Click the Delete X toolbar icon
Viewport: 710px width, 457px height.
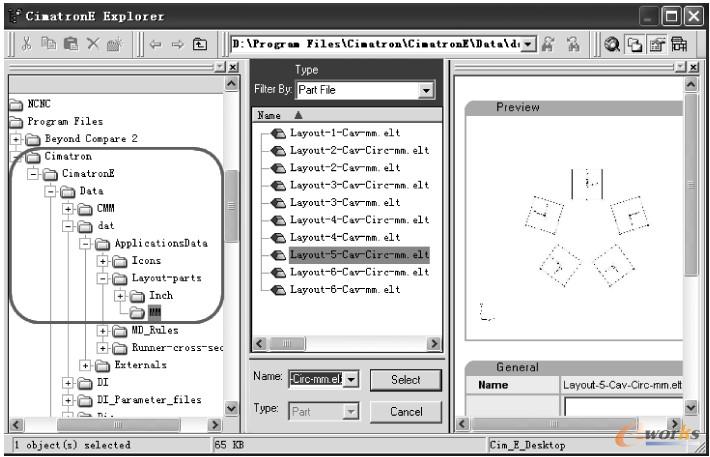(92, 44)
